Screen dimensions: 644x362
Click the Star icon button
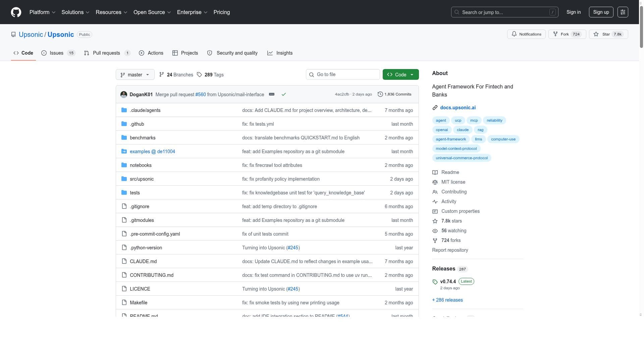point(596,34)
